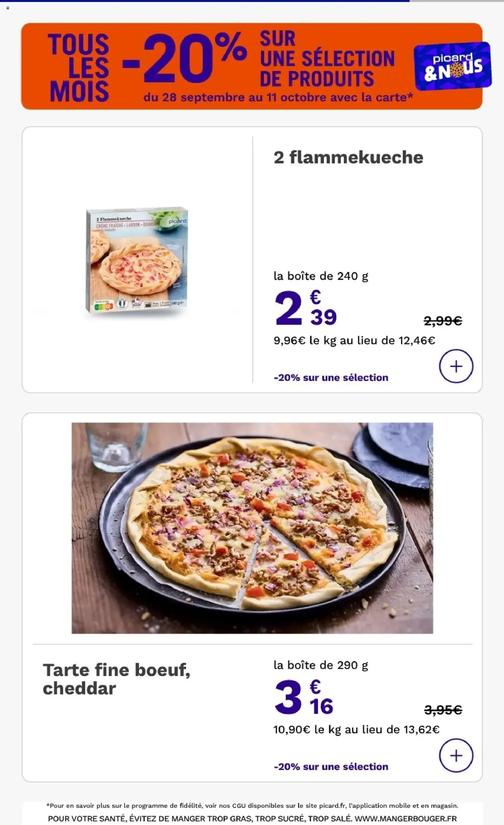This screenshot has width=504, height=825.
Task: Tap 'du 28 septembre au 11 octobre' dates
Action: tap(235, 97)
